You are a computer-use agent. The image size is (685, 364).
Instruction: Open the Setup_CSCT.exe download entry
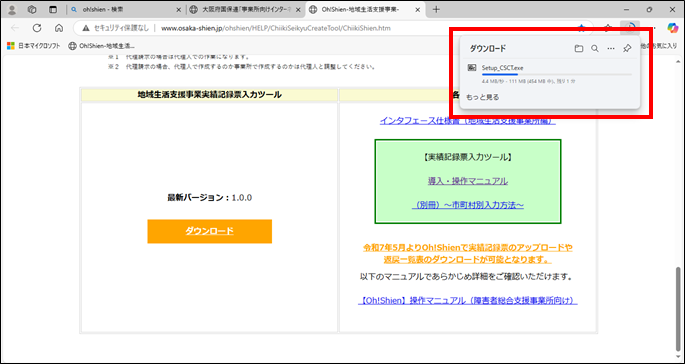(550, 73)
